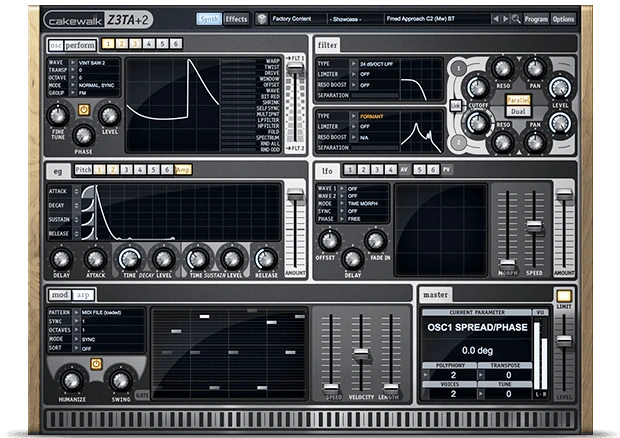Open LFO MODE dropdown arrow
The image size is (620, 438).
(x=342, y=203)
